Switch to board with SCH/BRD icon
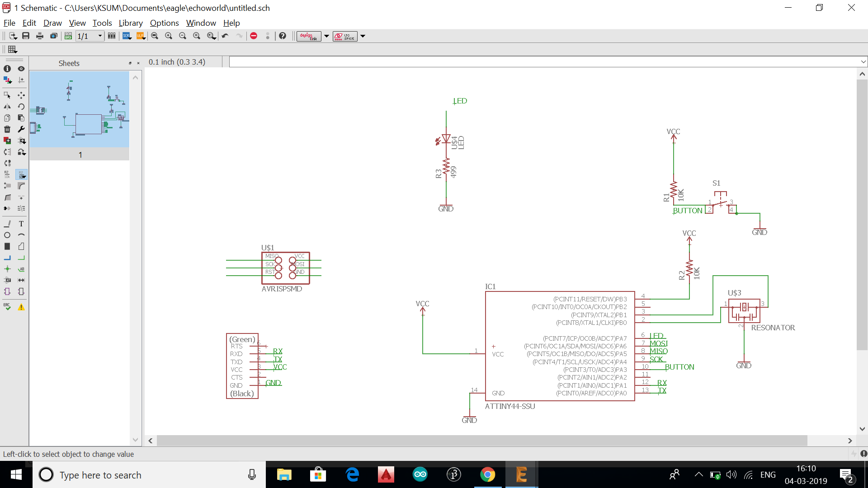The height and width of the screenshot is (488, 868). pos(68,36)
